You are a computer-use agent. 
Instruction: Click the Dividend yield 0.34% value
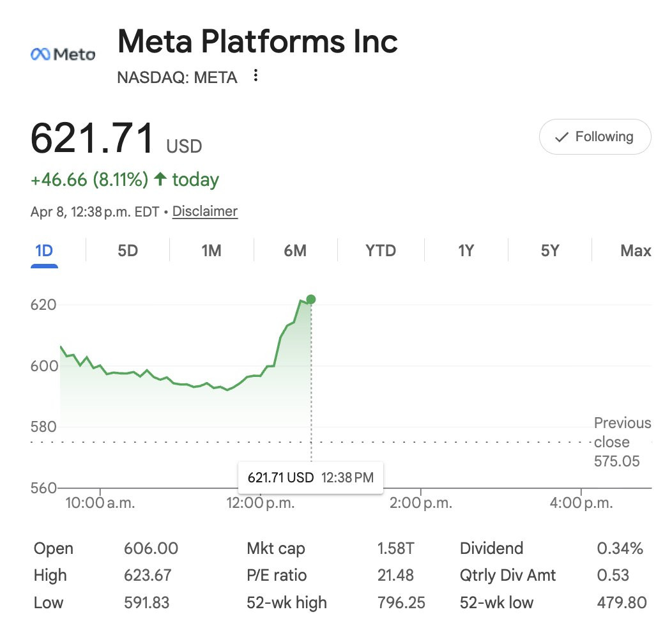pos(620,548)
